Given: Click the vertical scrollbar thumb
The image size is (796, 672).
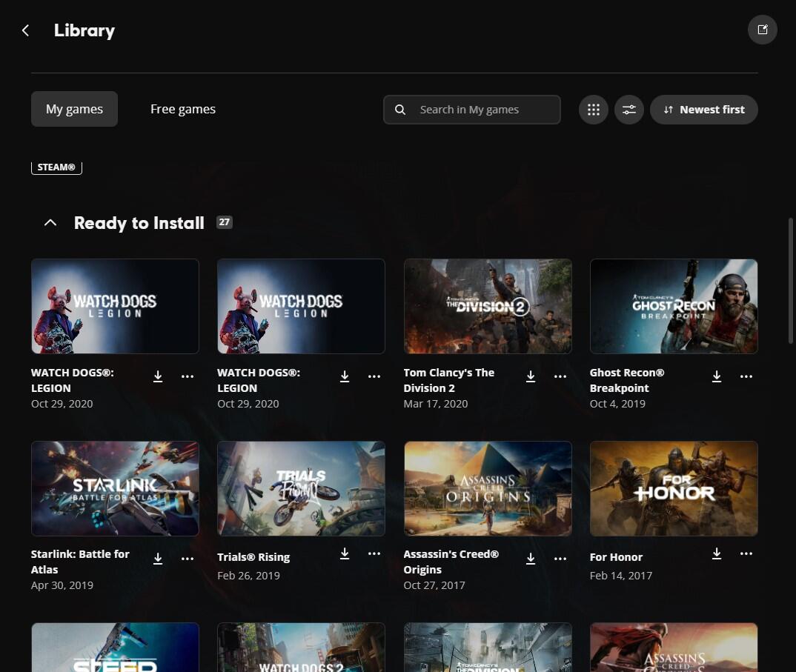Looking at the screenshot, I should coord(790,281).
